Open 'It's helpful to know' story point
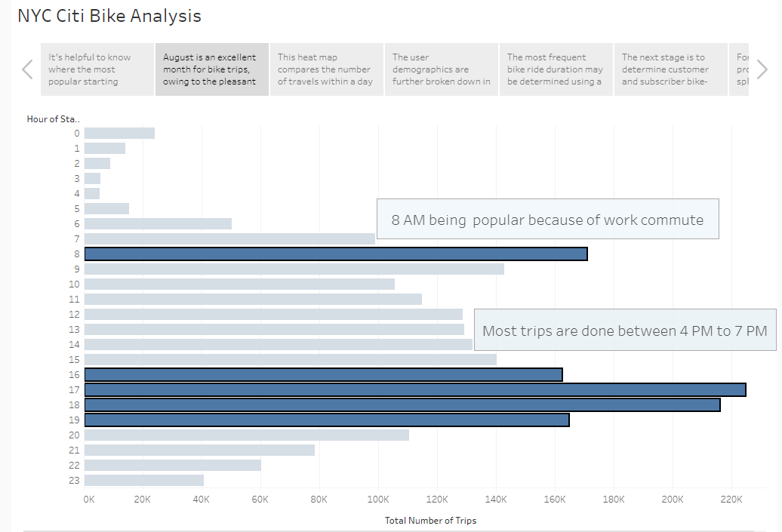The height and width of the screenshot is (532, 782). point(97,69)
